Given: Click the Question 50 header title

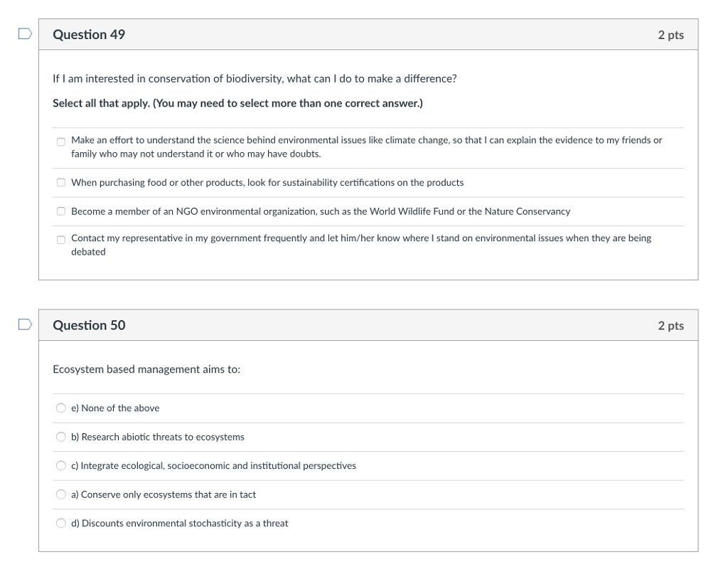Looking at the screenshot, I should pos(89,325).
